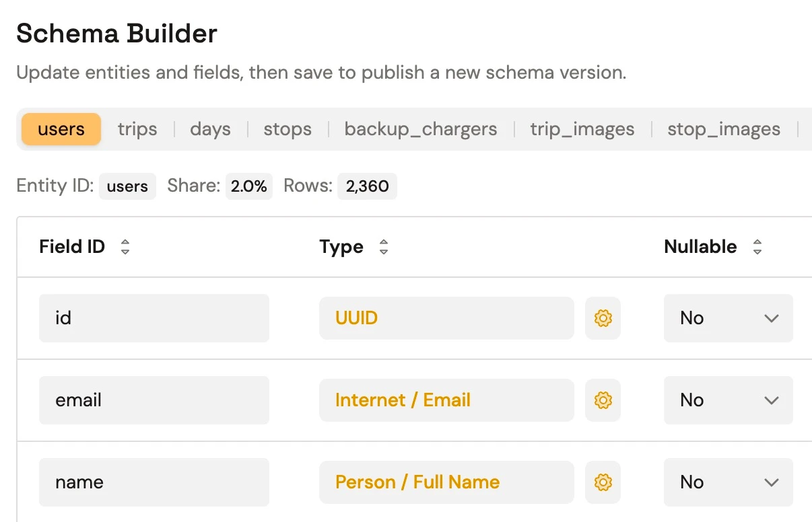The width and height of the screenshot is (812, 522).
Task: Select the stops entity tab
Action: pyautogui.click(x=287, y=129)
